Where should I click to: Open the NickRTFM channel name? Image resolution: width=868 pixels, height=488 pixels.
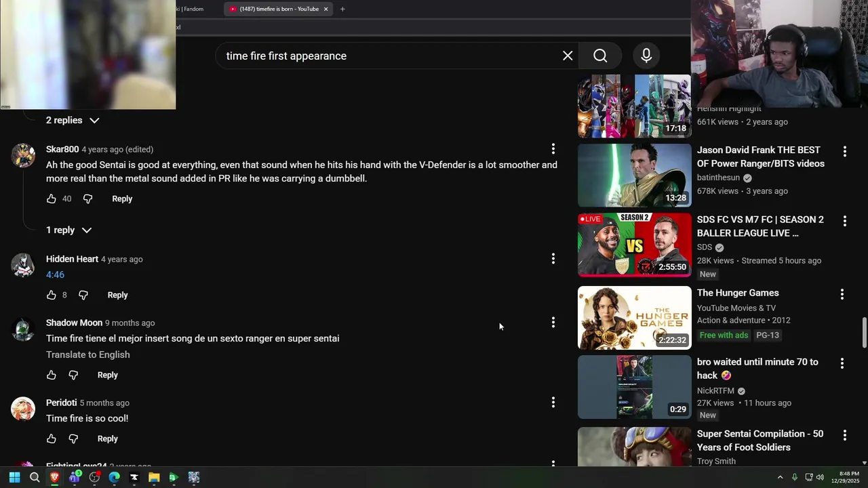pyautogui.click(x=715, y=391)
